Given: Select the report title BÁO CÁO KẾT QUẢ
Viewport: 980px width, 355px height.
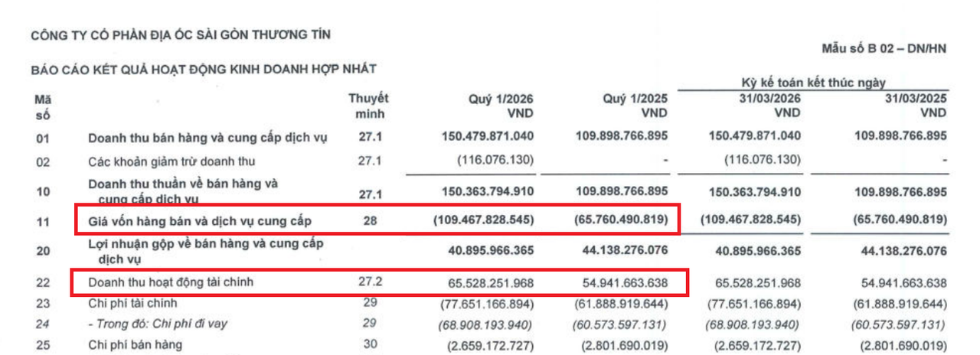Looking at the screenshot, I should point(204,69).
